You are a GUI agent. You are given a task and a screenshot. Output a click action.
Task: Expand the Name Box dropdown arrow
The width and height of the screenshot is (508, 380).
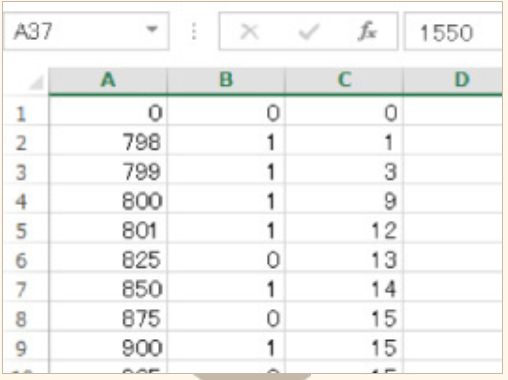(152, 29)
